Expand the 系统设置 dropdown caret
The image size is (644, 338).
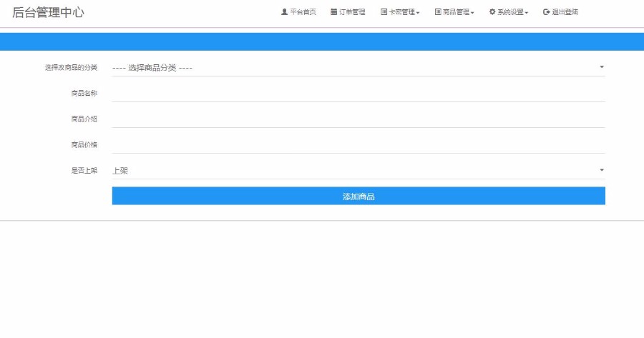[527, 13]
